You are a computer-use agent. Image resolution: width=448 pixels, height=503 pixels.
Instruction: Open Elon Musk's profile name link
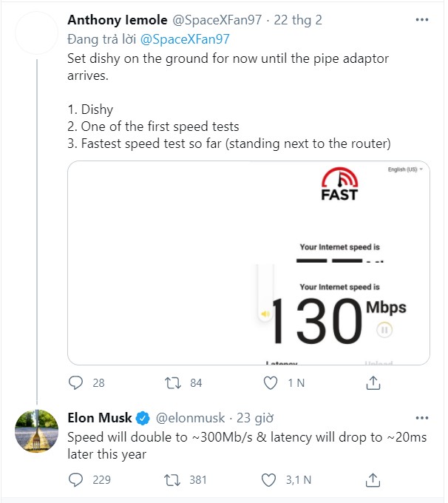pos(100,419)
